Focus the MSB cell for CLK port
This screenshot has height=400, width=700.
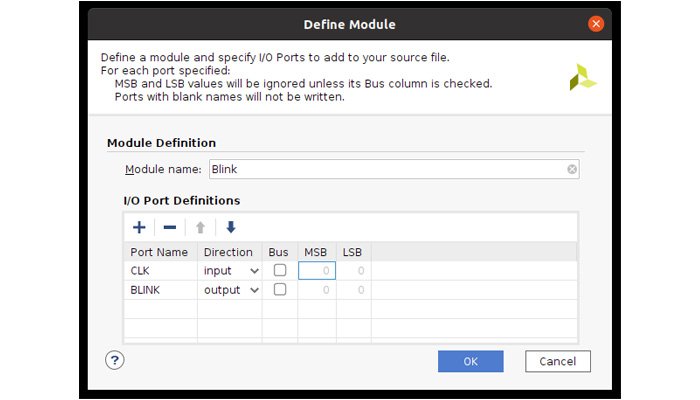pos(317,271)
